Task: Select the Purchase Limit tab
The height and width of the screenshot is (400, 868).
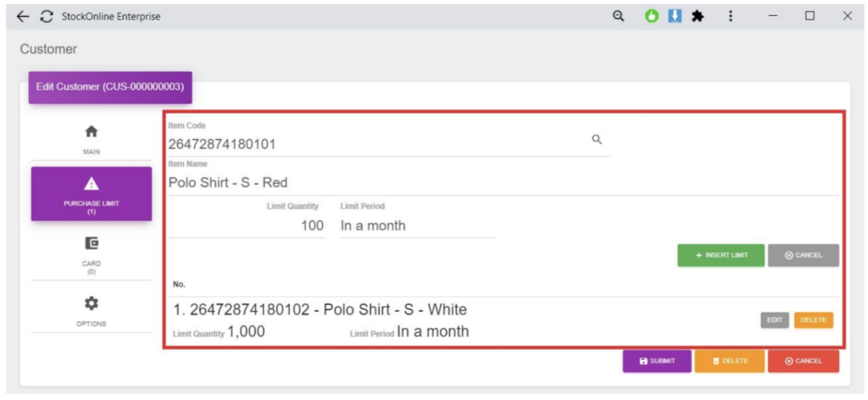Action: coord(92,194)
